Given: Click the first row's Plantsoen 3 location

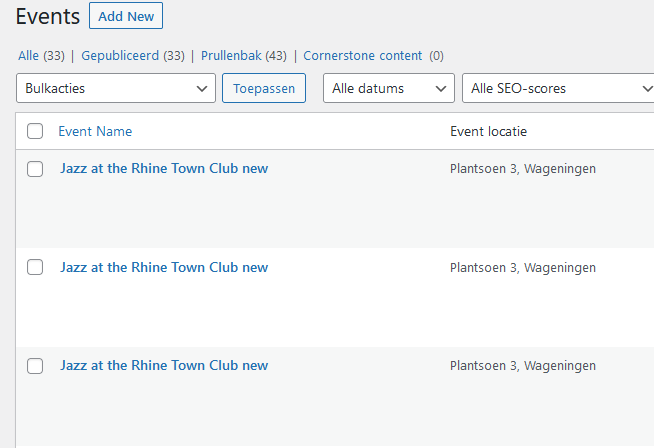Looking at the screenshot, I should 523,169.
